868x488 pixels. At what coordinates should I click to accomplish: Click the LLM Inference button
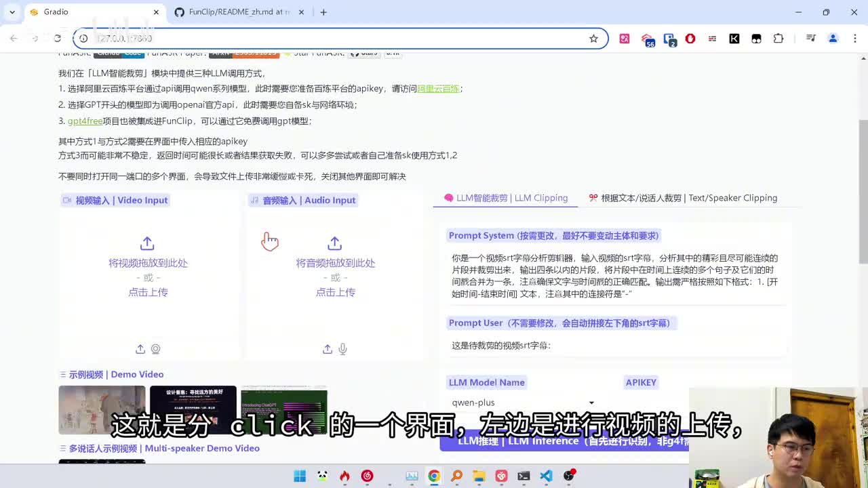tap(564, 441)
